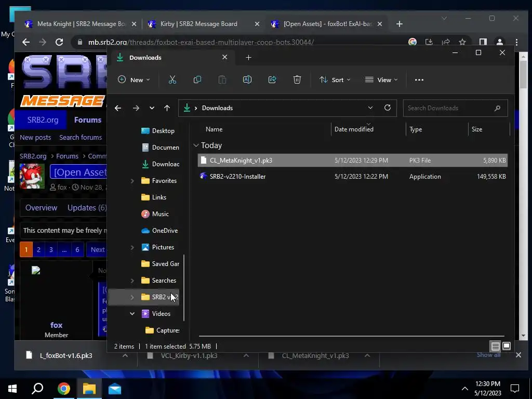The width and height of the screenshot is (532, 399).
Task: Expand the Favorites folder in sidebar
Action: pyautogui.click(x=132, y=181)
